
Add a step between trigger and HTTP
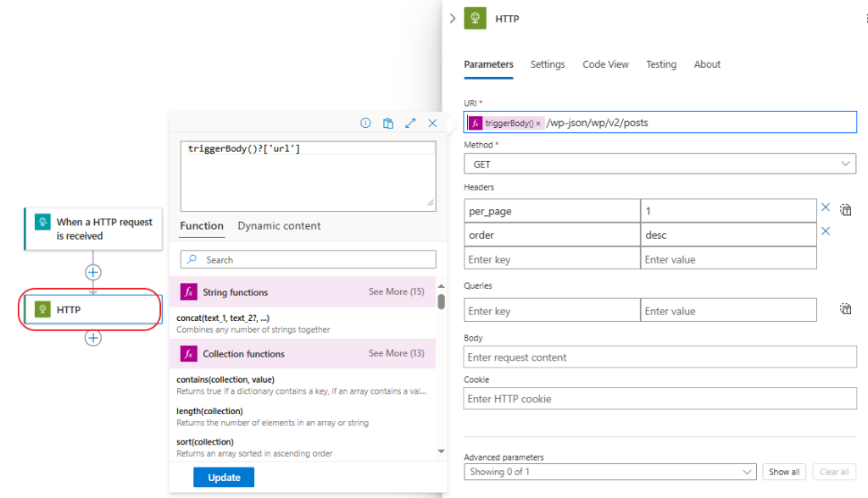pyautogui.click(x=93, y=272)
